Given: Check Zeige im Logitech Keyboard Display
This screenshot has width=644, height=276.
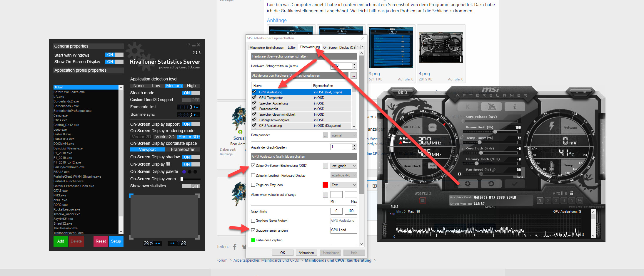Looking at the screenshot, I should pos(253,176).
